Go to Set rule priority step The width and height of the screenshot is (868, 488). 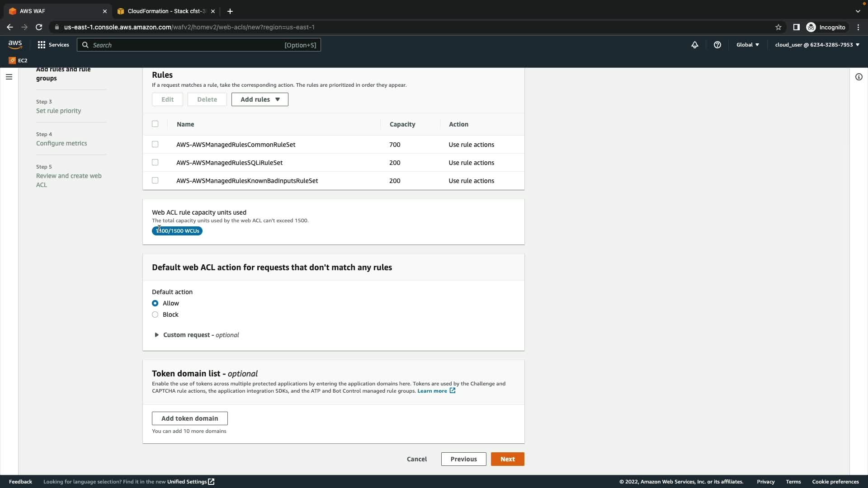pos(58,111)
